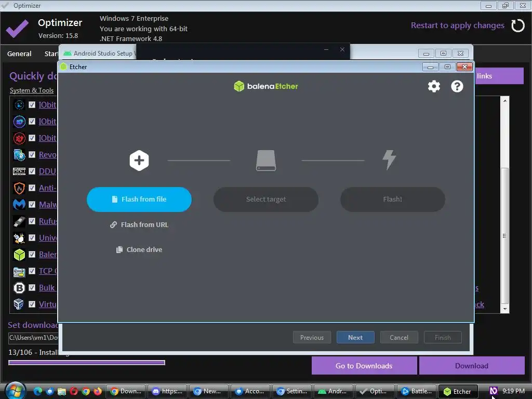This screenshot has height=399, width=532.
Task: Click the drive icon above Select target
Action: point(266,160)
